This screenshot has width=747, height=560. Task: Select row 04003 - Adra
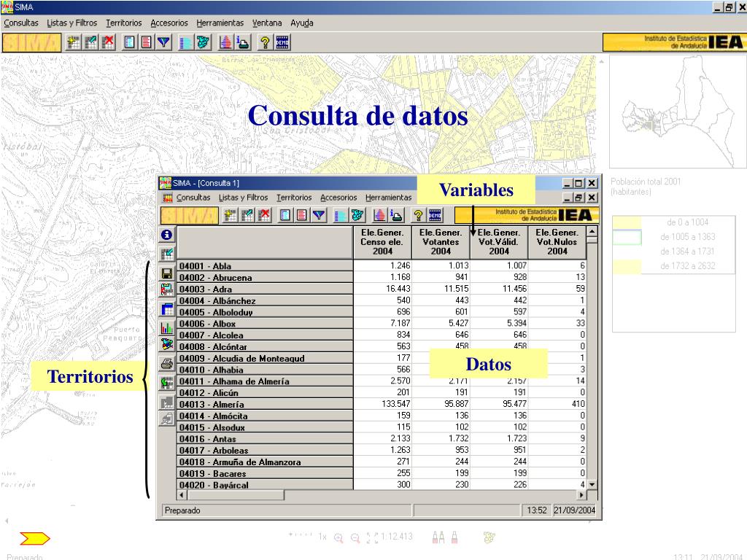click(265, 289)
